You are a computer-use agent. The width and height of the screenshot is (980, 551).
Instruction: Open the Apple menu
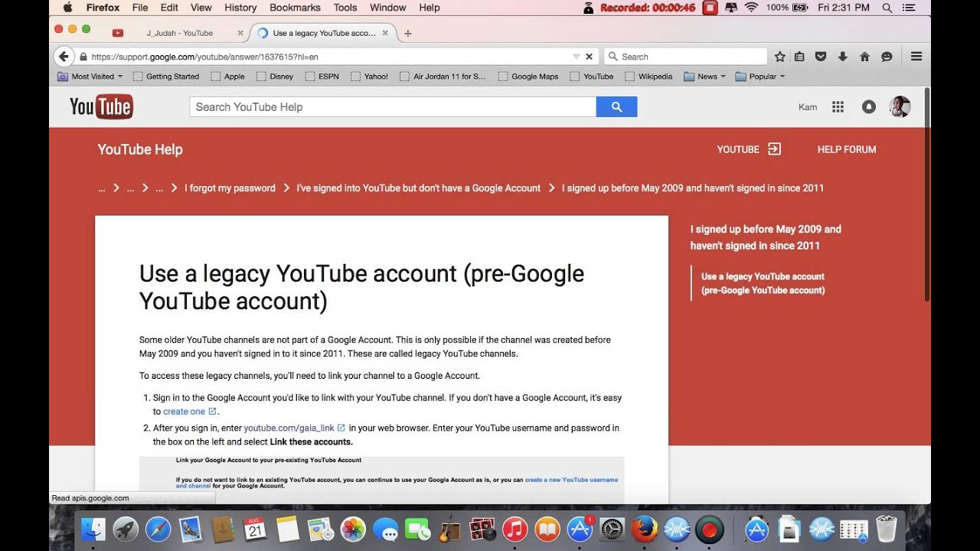[x=67, y=8]
